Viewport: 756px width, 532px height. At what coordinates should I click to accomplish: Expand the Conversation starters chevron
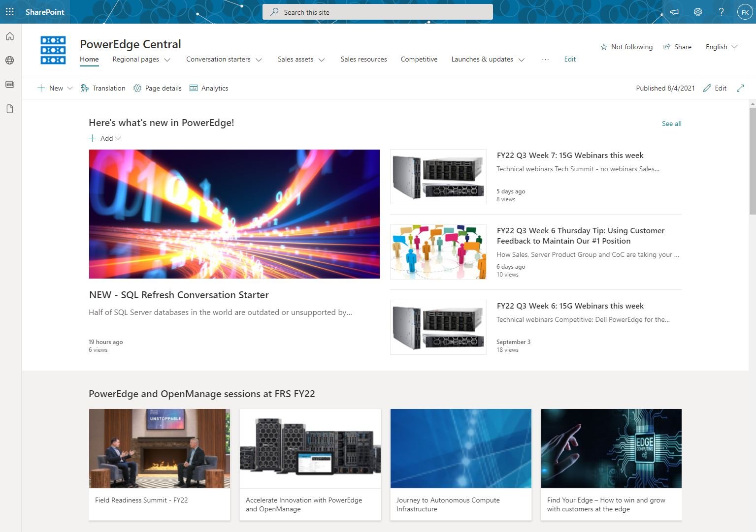pos(259,60)
